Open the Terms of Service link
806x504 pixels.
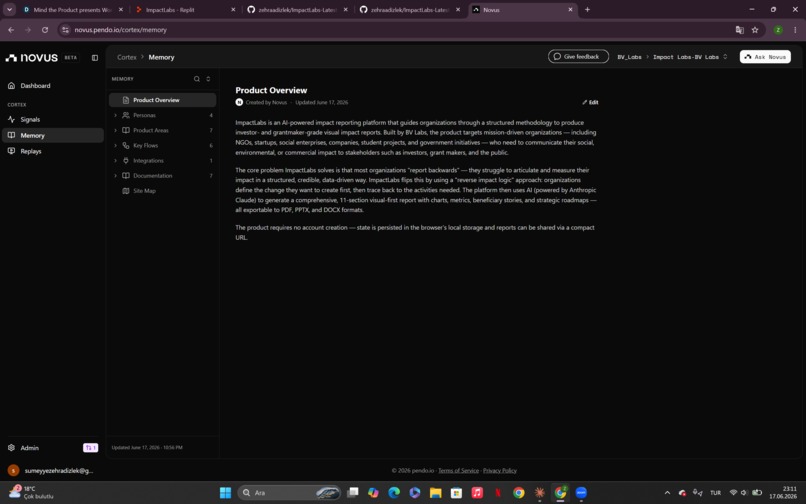(x=459, y=471)
